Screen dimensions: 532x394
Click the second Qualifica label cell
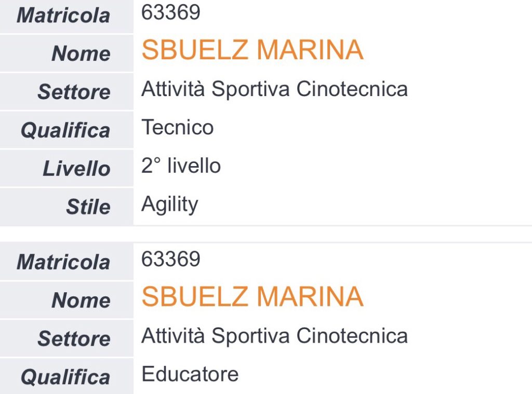[66, 376]
